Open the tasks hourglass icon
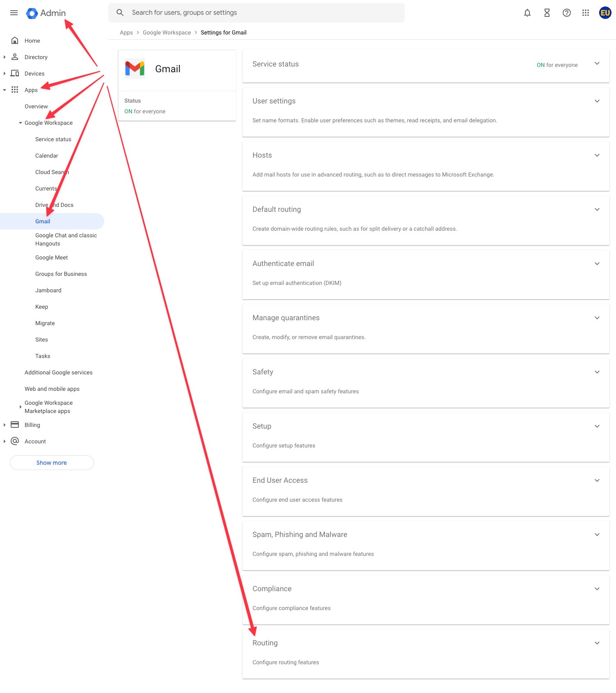The width and height of the screenshot is (616, 693). 547,13
